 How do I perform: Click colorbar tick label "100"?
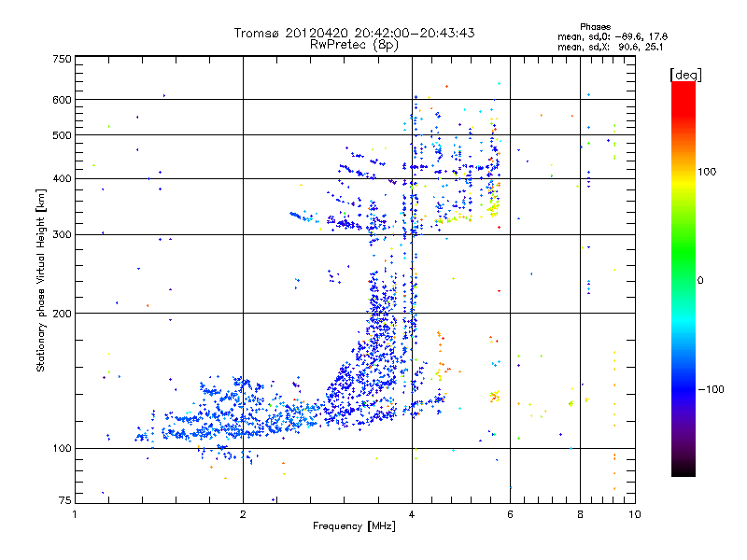[x=707, y=172]
